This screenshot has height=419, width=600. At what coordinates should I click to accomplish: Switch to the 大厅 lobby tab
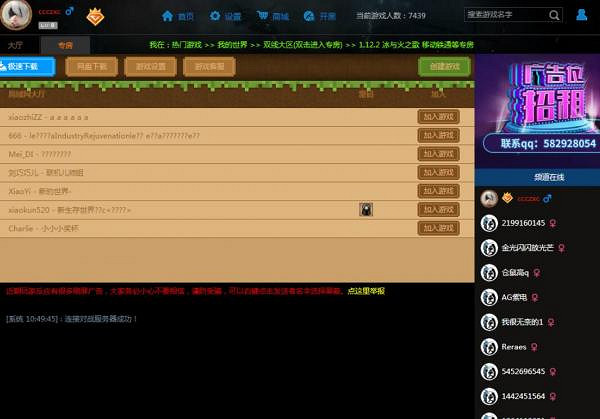(x=16, y=46)
